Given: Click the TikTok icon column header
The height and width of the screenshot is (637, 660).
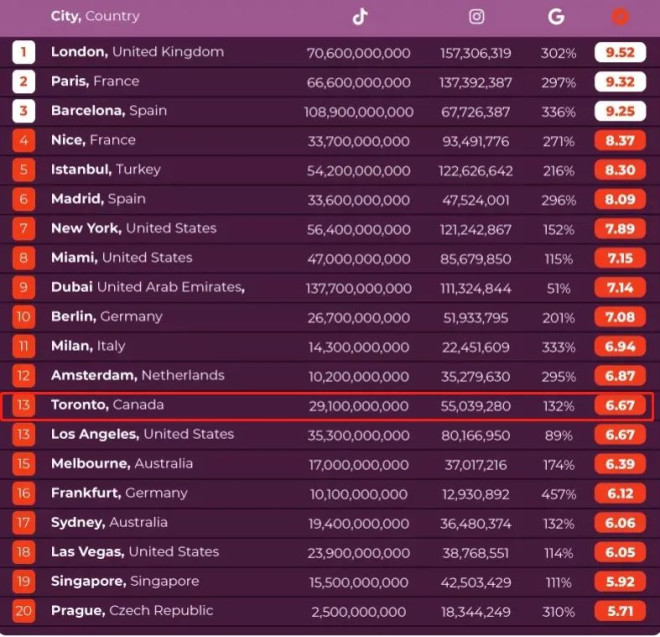Looking at the screenshot, I should point(360,17).
